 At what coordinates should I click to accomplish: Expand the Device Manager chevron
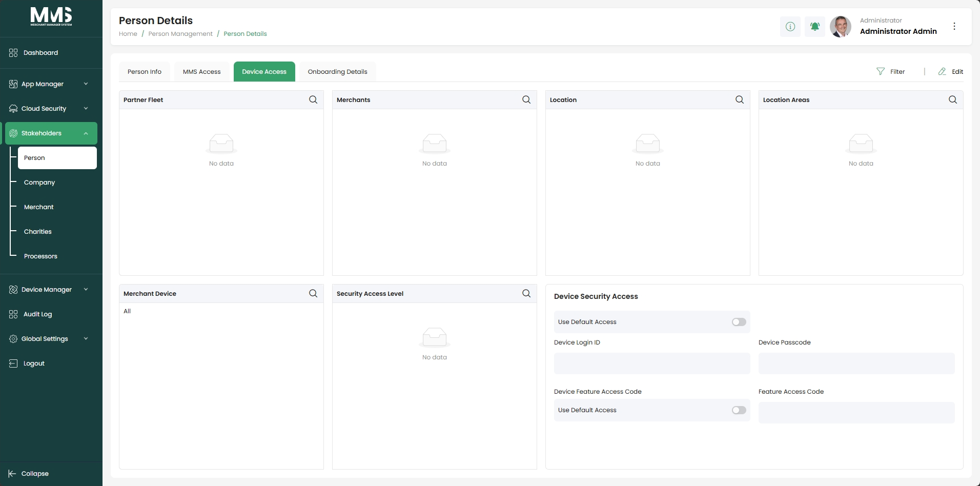point(86,290)
